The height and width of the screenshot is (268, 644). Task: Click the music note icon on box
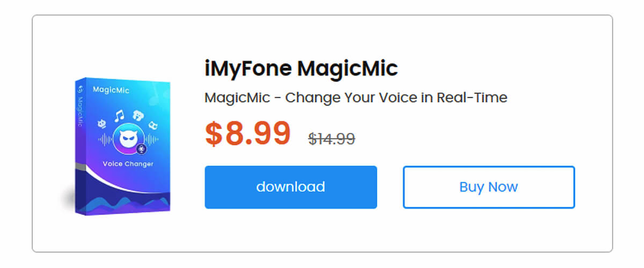click(x=120, y=115)
